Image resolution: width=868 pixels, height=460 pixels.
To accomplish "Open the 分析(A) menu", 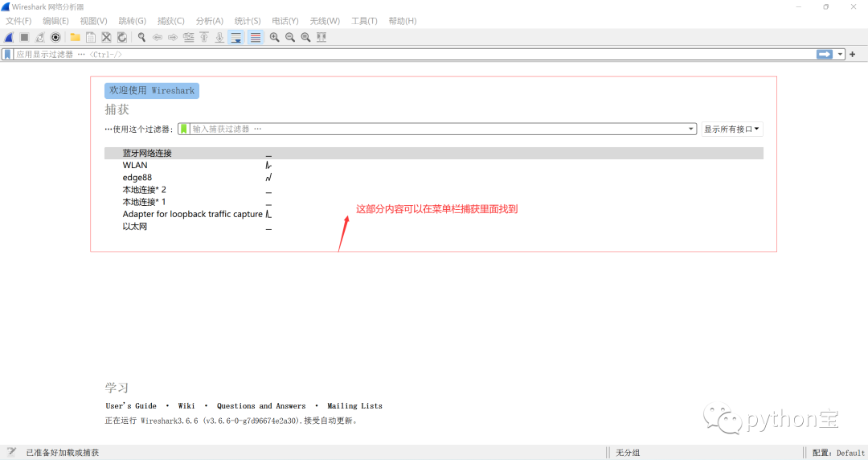I will pyautogui.click(x=209, y=20).
